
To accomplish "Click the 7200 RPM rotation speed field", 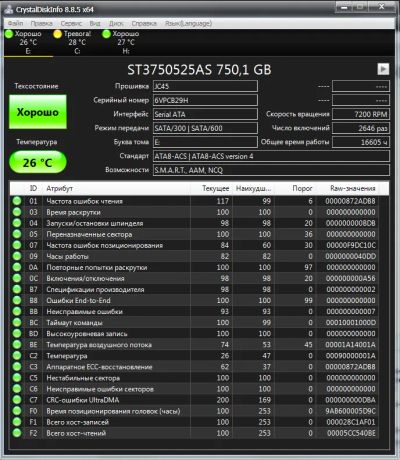I will 361,114.
